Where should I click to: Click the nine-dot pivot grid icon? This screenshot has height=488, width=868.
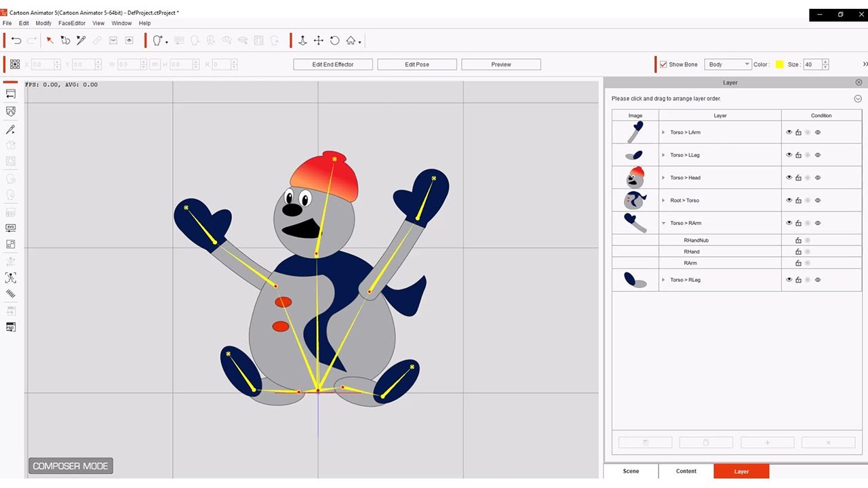coord(15,64)
